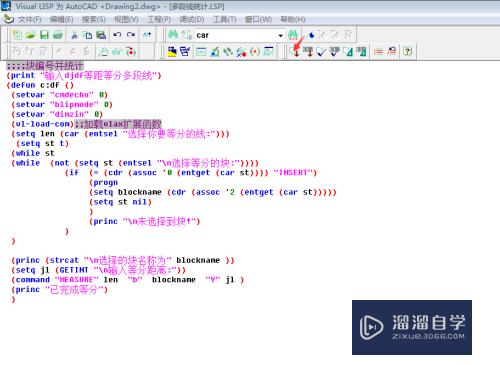500x365 pixels.
Task: Load active edit window
Action: tap(294, 52)
